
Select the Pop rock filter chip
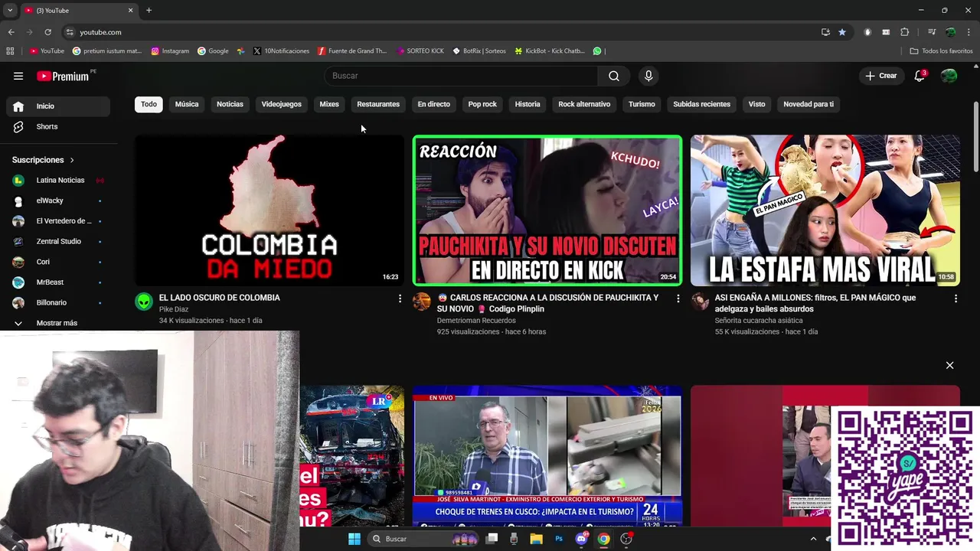pyautogui.click(x=482, y=104)
